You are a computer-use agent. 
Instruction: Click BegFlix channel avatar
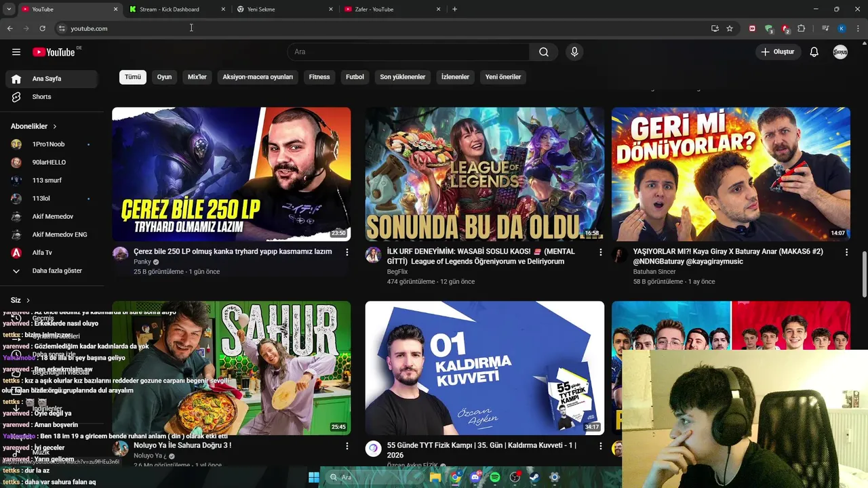click(x=373, y=254)
